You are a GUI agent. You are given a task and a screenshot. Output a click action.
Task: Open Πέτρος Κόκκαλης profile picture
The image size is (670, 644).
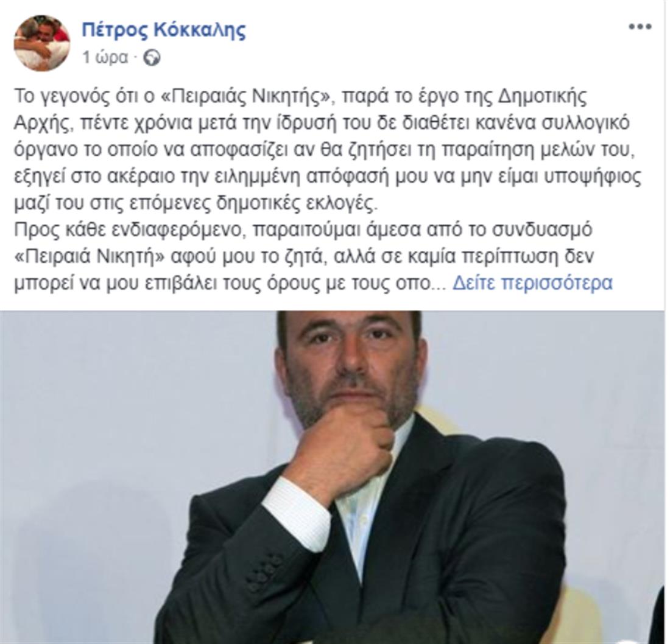(41, 43)
